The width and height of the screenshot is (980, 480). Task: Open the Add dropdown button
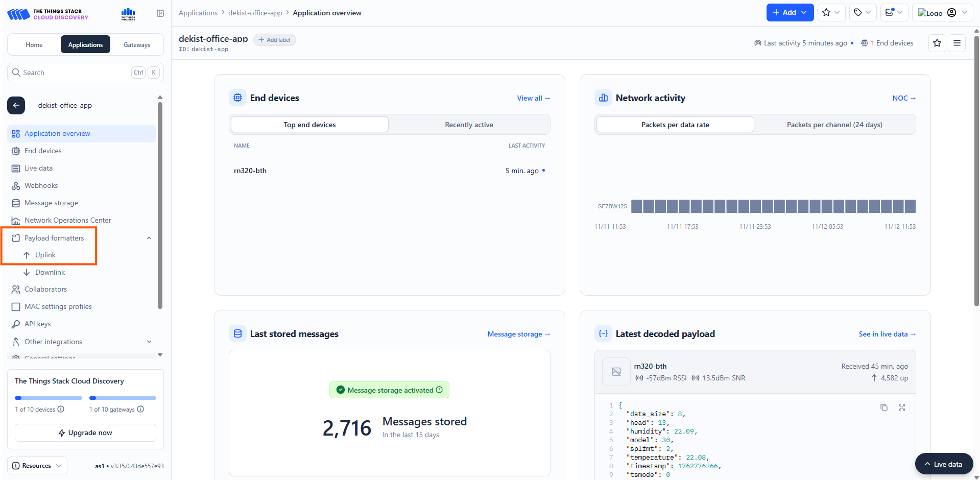(x=790, y=13)
